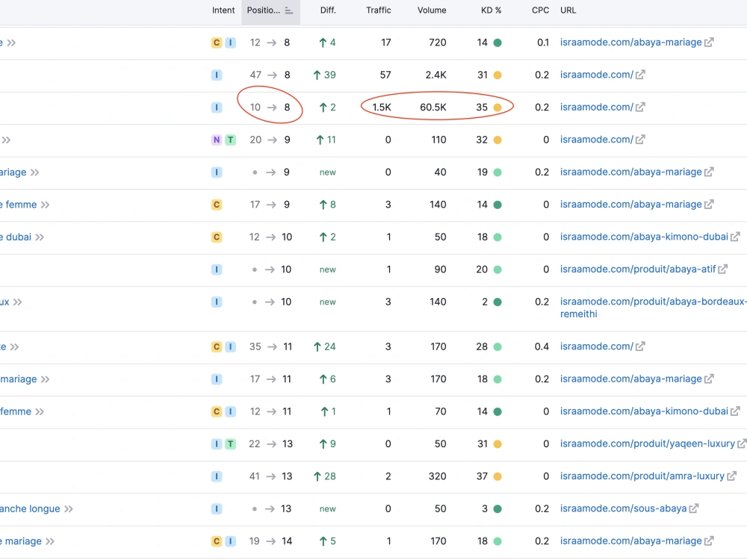Sort by KD % column header
Viewport: 747px width, 560px height.
(491, 10)
